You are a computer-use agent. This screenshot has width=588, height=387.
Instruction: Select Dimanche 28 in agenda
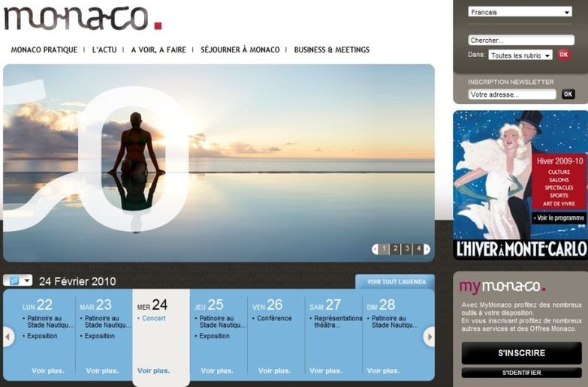(x=381, y=305)
